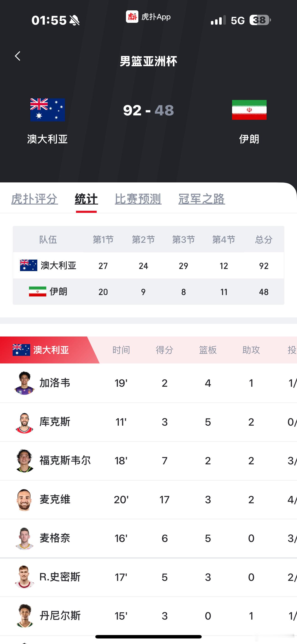Viewport: 297px width, 644px height.
Task: Tap the Iran flag in the score header
Action: [249, 110]
